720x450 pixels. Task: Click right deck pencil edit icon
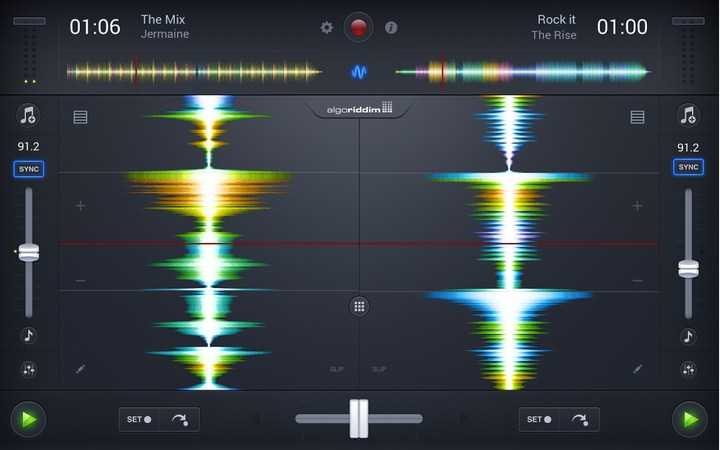tap(637, 369)
